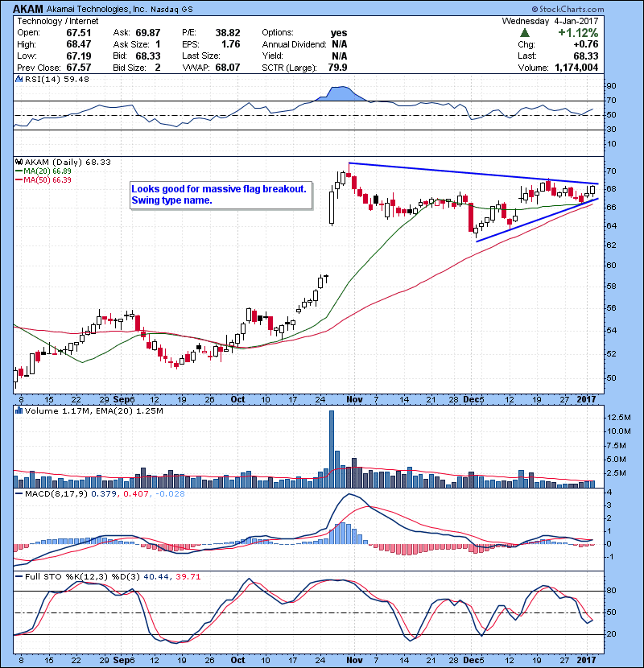Select the EPS value 1.76
The width and height of the screenshot is (644, 668).
[x=230, y=44]
